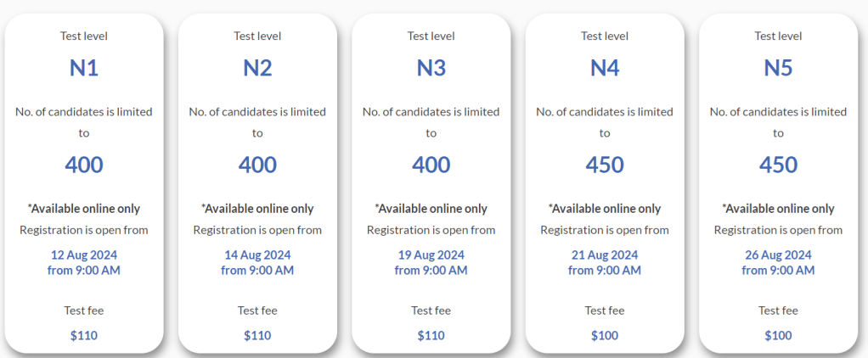The height and width of the screenshot is (358, 868).
Task: Click the $110 test fee on N3 card
Action: click(x=431, y=335)
